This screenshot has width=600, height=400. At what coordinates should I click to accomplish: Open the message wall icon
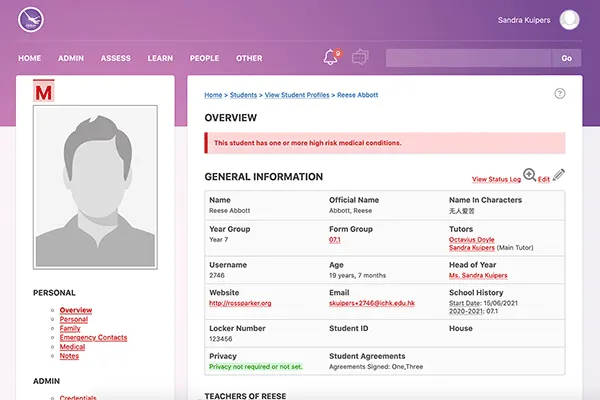point(360,57)
